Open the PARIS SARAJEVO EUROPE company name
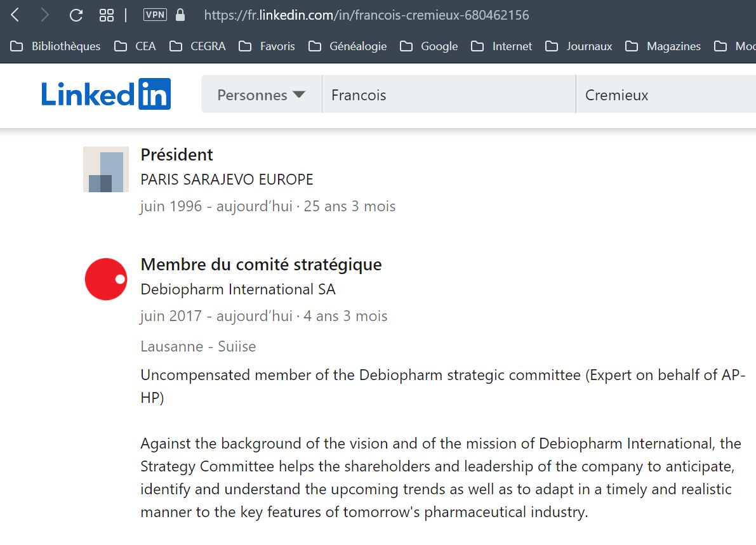The height and width of the screenshot is (545, 756). (x=227, y=180)
